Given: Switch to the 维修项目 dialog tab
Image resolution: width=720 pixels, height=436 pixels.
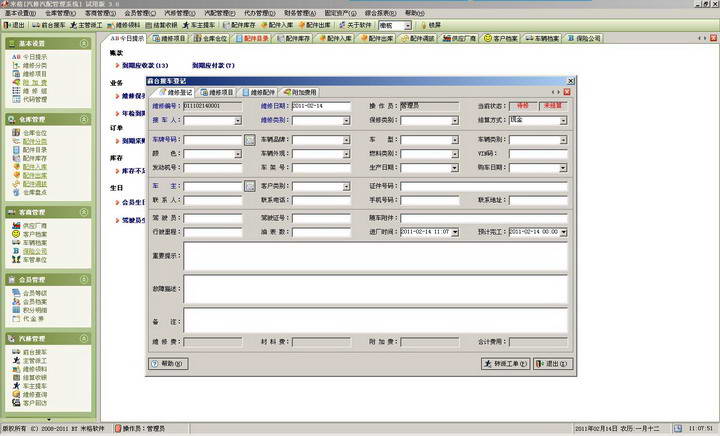Looking at the screenshot, I should (217, 92).
